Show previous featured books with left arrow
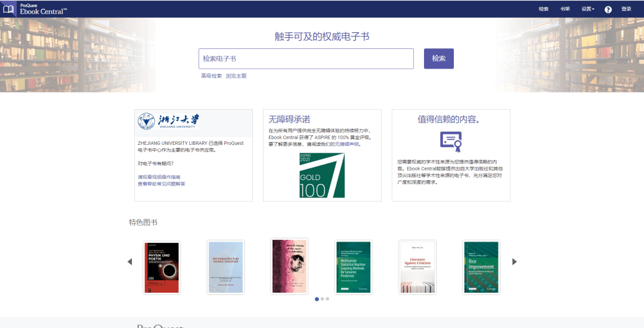The width and height of the screenshot is (644, 328). (x=130, y=261)
